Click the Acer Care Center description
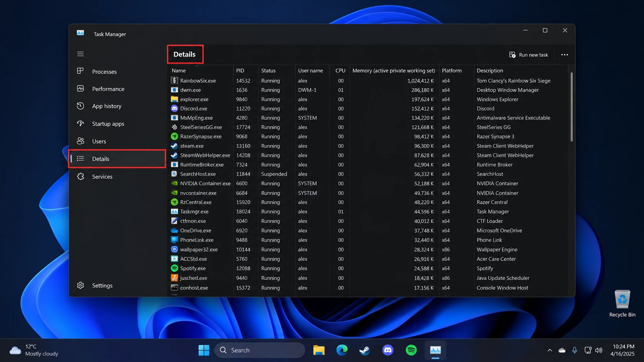 tap(496, 259)
